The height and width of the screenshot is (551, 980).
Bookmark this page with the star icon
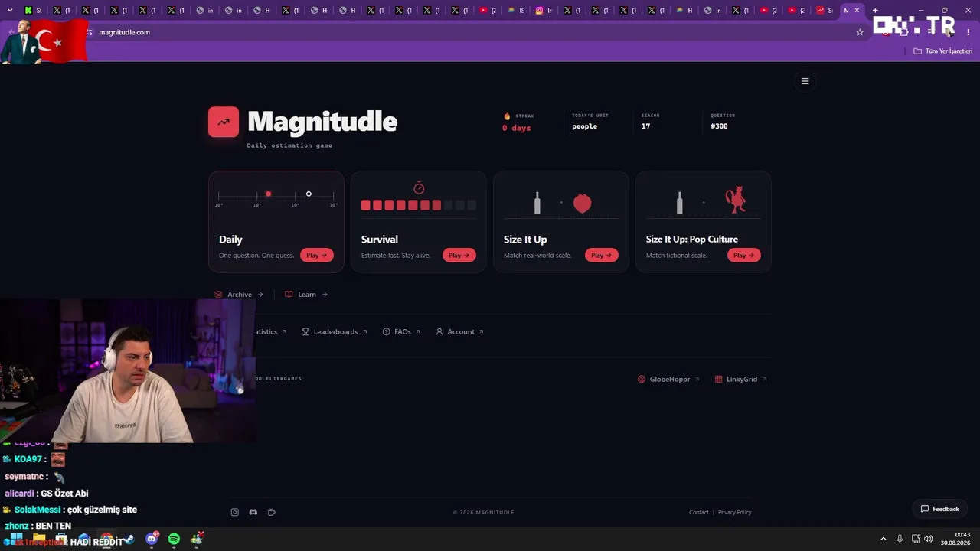[x=860, y=32]
